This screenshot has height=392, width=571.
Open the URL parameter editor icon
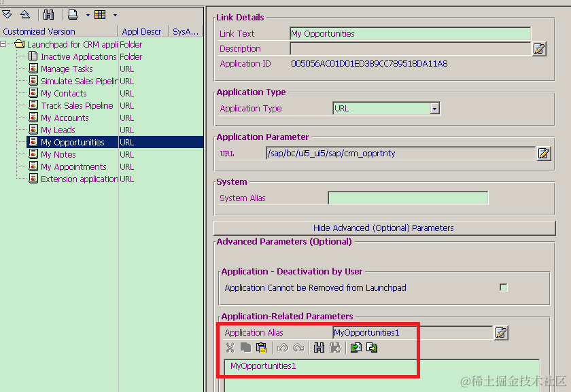pyautogui.click(x=544, y=154)
